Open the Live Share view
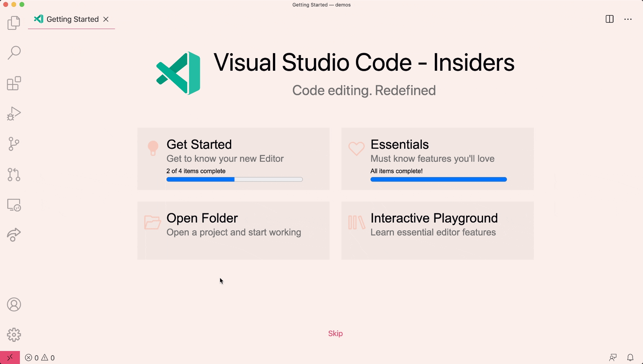643x364 pixels. click(x=14, y=235)
